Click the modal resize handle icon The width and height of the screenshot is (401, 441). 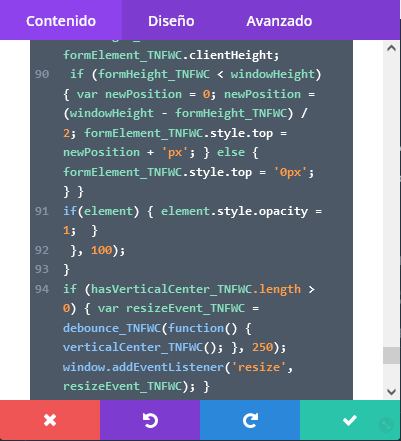click(x=386, y=425)
